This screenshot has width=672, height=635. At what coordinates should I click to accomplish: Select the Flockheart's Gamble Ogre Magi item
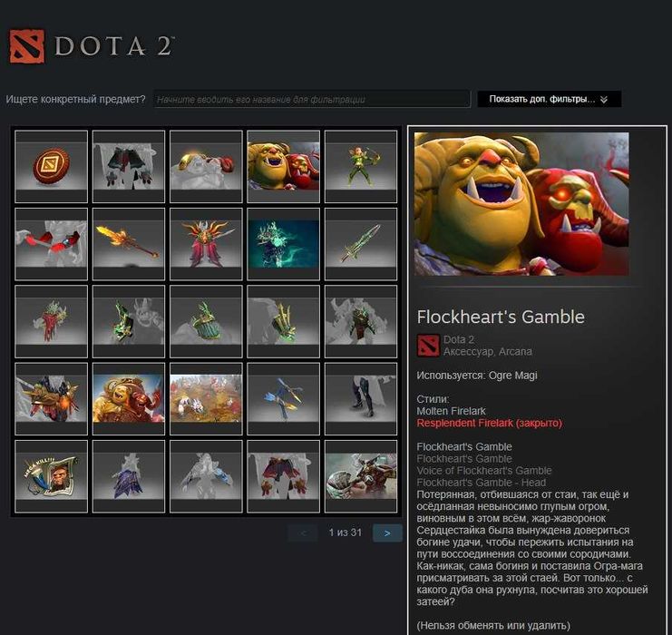coord(283,166)
